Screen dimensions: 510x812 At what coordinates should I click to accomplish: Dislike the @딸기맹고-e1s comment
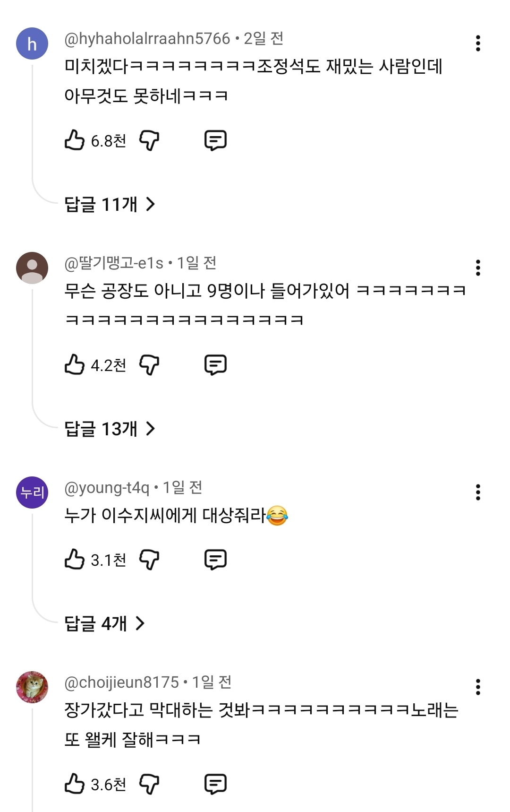pos(149,365)
